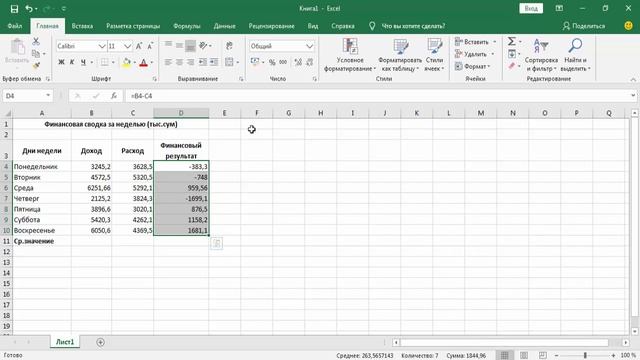Click Вставить cells button

476,42
